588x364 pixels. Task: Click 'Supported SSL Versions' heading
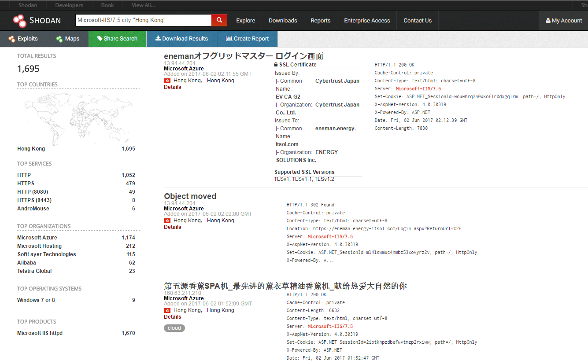(x=304, y=172)
